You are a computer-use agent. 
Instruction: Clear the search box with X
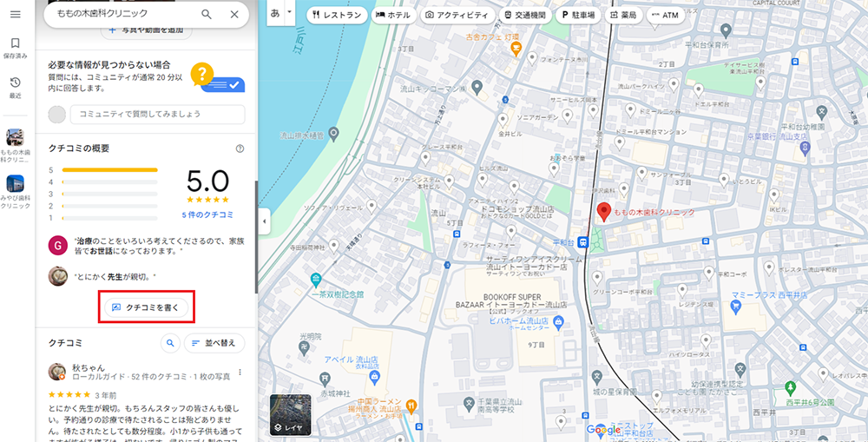234,15
